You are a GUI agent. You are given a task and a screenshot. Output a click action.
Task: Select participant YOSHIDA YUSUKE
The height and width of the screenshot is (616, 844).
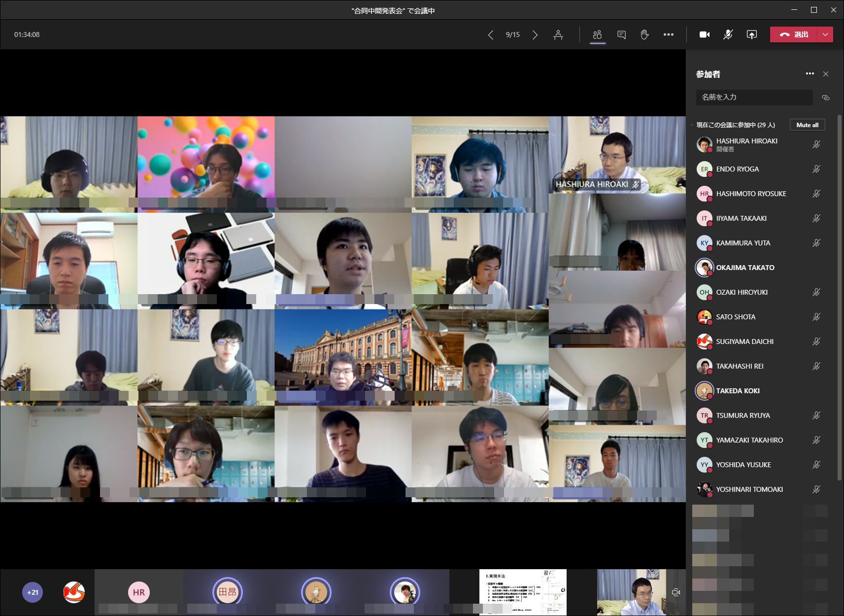[x=759, y=465]
